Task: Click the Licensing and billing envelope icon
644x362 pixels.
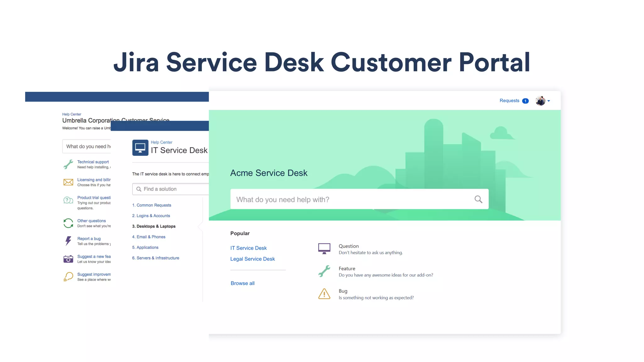Action: tap(68, 182)
